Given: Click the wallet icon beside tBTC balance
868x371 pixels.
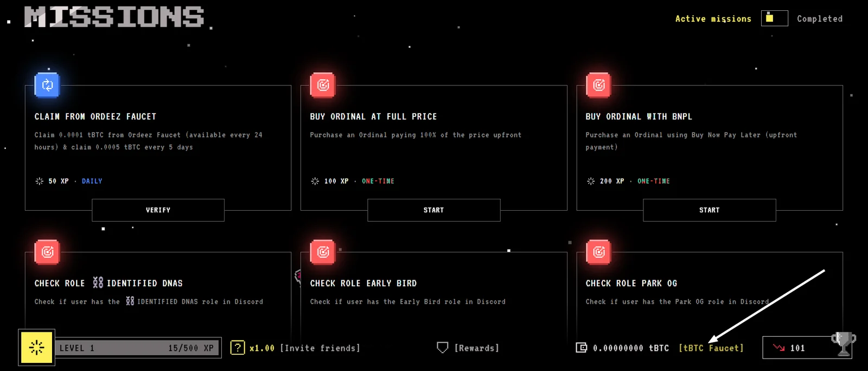Looking at the screenshot, I should pos(581,348).
